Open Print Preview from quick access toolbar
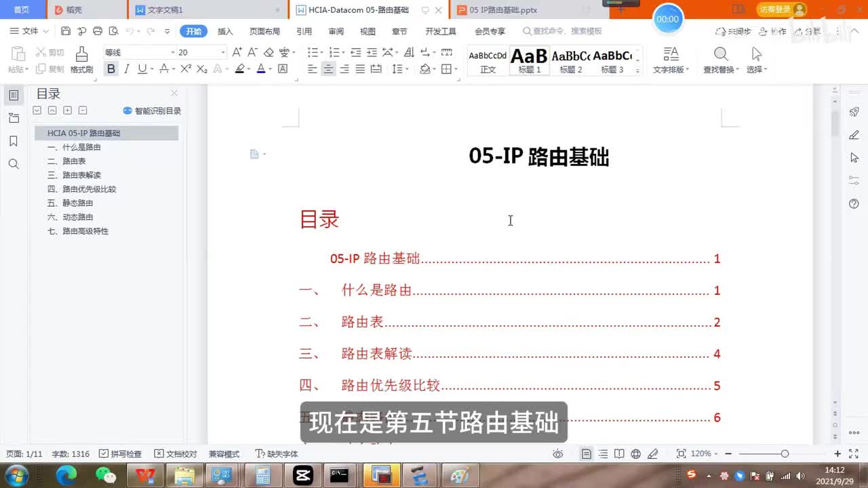This screenshot has height=488, width=868. (113, 31)
